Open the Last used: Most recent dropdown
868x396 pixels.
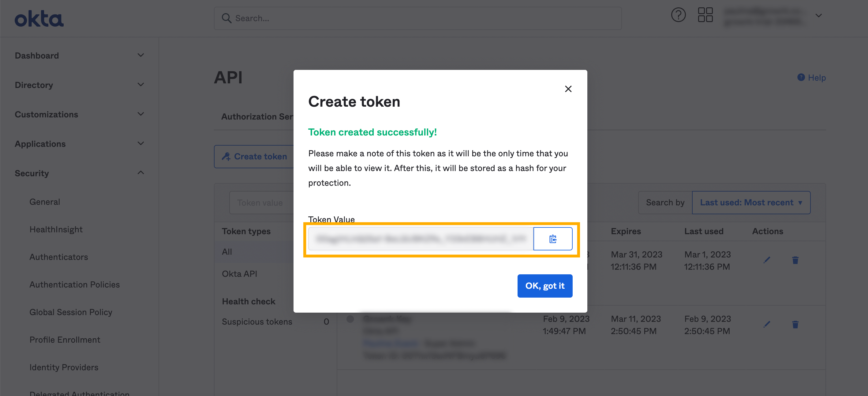coord(751,202)
